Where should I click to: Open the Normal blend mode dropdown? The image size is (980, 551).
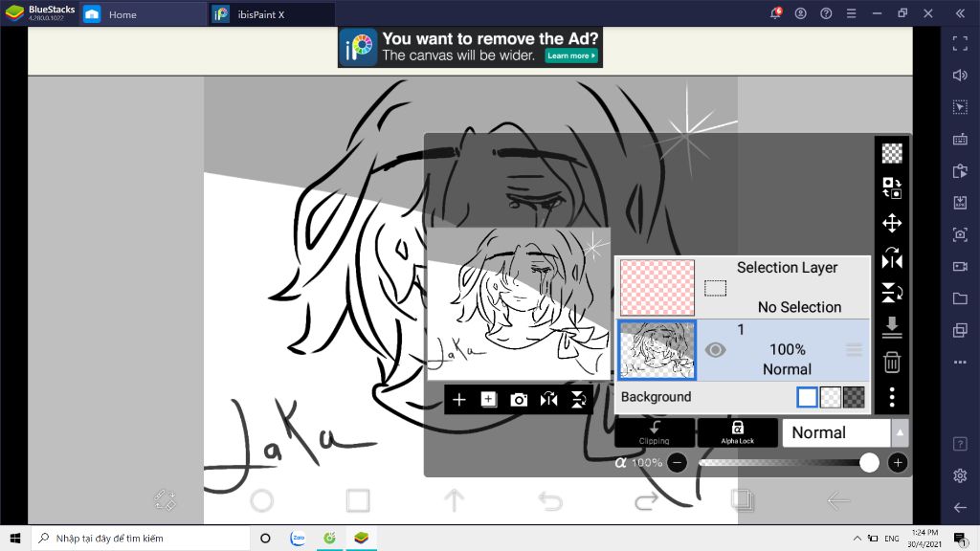[x=836, y=433]
